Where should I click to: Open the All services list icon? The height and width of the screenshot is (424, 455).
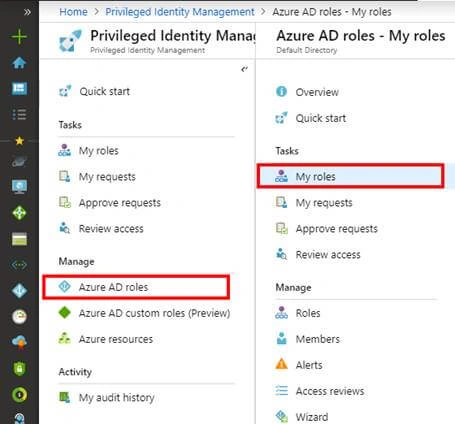(x=19, y=114)
